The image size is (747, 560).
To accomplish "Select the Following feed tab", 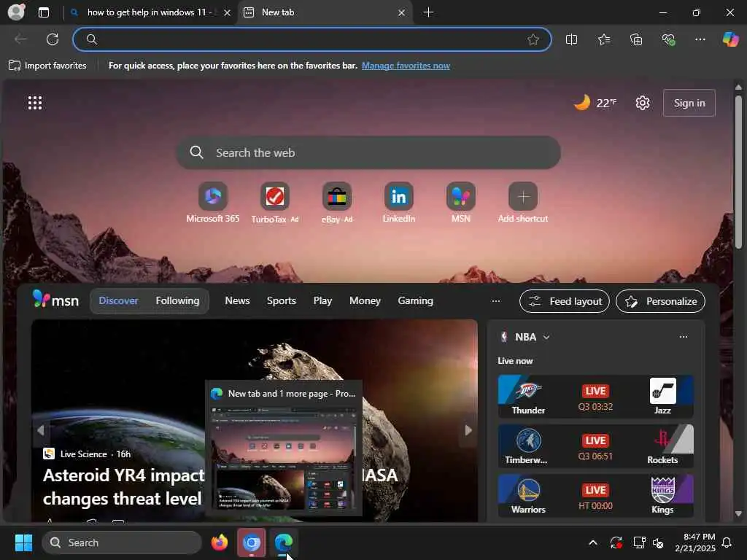I will click(177, 301).
